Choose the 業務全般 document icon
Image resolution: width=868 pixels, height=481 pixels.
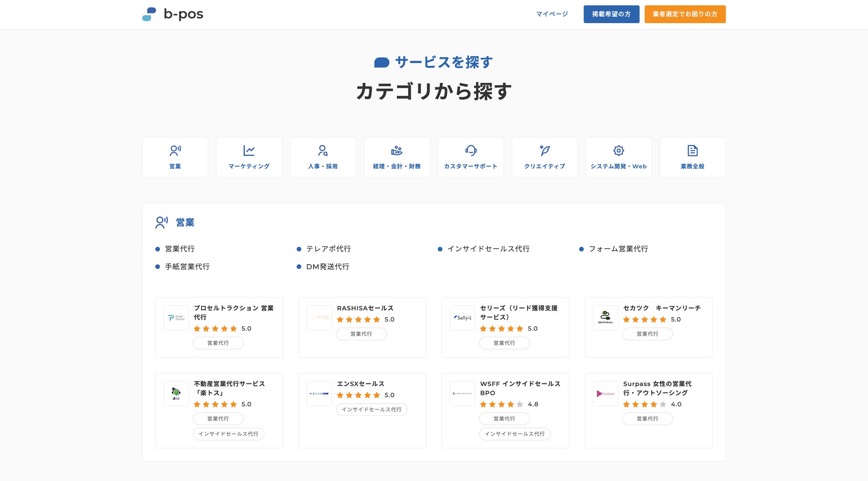pyautogui.click(x=692, y=151)
